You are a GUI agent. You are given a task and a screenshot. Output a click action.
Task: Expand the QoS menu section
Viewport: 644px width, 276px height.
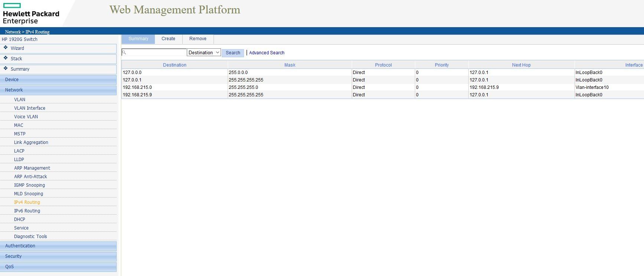tap(58, 267)
